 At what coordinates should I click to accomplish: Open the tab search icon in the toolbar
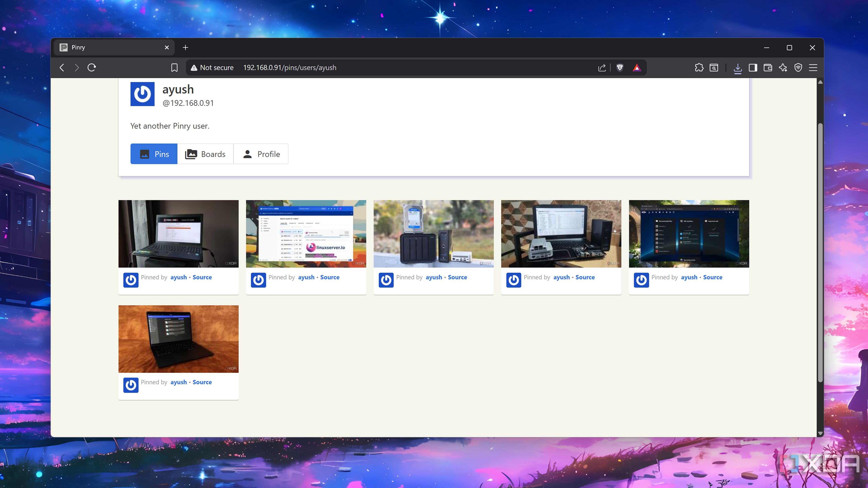[x=714, y=68]
